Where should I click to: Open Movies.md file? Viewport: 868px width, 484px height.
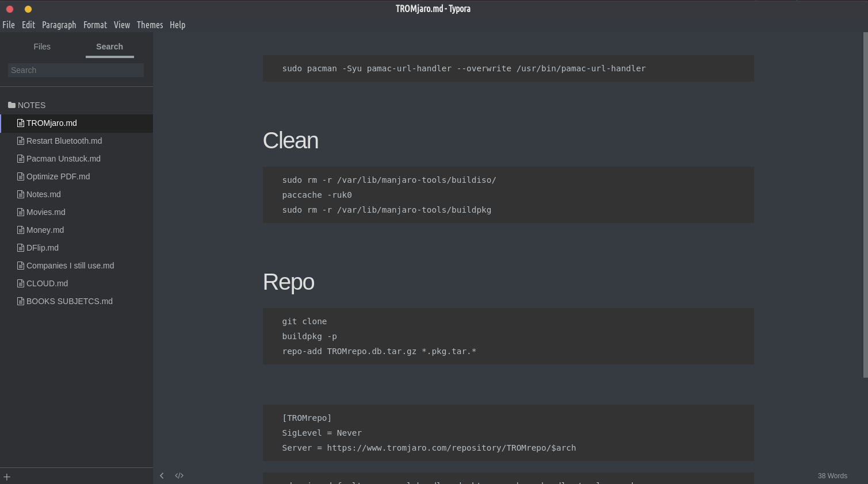click(x=77, y=212)
